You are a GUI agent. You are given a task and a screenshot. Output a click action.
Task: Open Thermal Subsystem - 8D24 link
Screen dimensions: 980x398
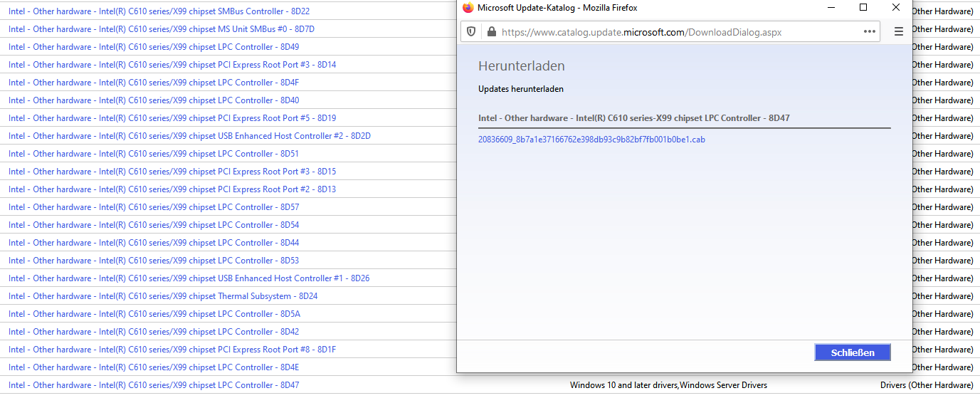(163, 296)
